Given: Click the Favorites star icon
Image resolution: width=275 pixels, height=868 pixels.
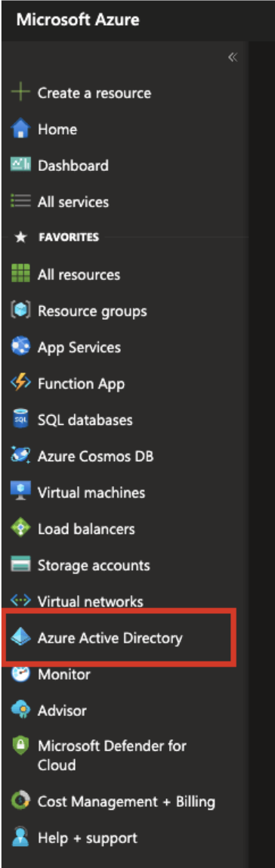Looking at the screenshot, I should pos(20,238).
